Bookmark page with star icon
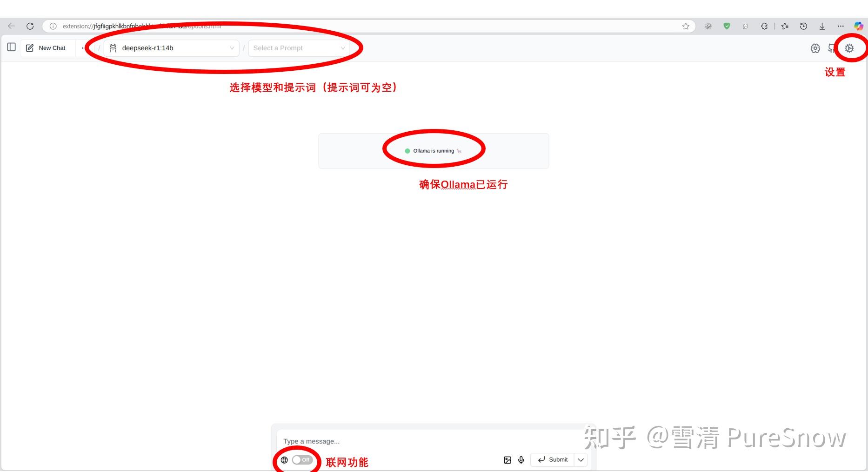This screenshot has width=868, height=472. click(686, 27)
